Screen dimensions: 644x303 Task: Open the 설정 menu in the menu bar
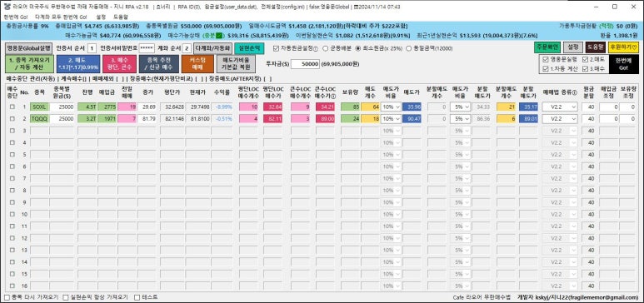tap(101, 17)
